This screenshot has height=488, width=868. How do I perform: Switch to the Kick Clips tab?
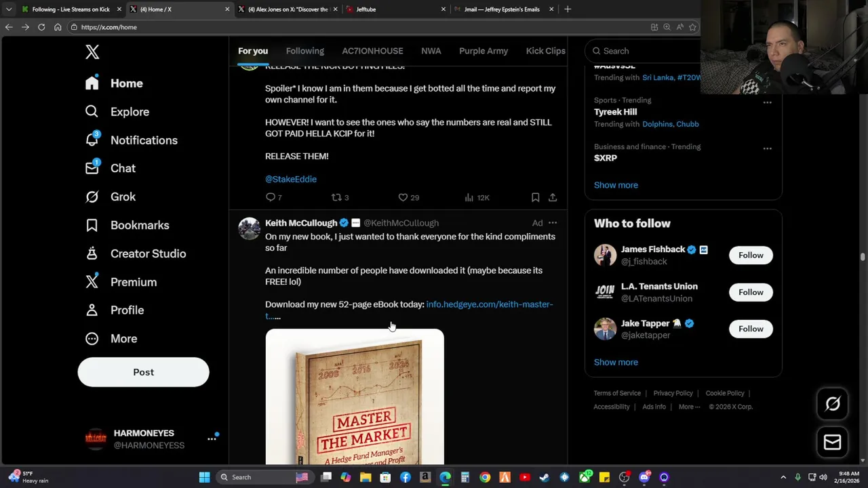point(545,51)
